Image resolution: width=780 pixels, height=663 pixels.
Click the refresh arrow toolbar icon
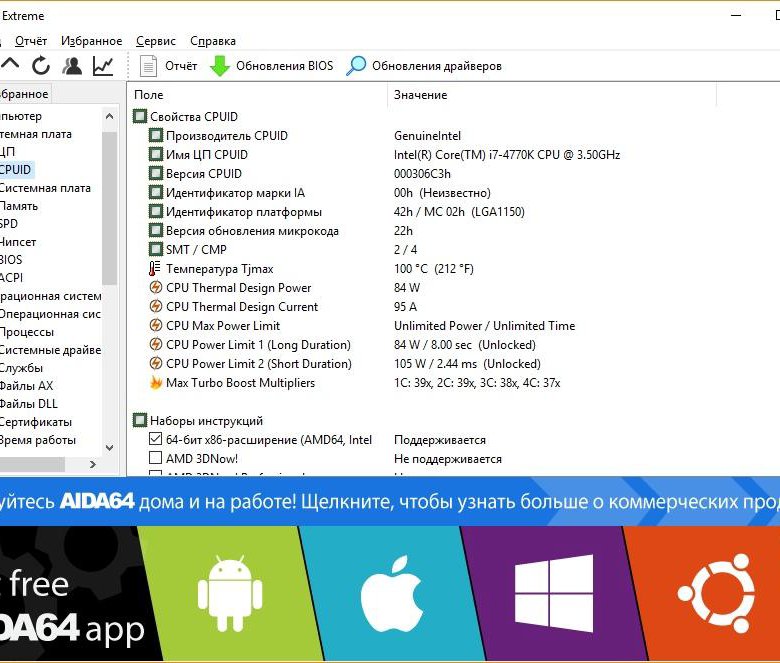pos(41,66)
